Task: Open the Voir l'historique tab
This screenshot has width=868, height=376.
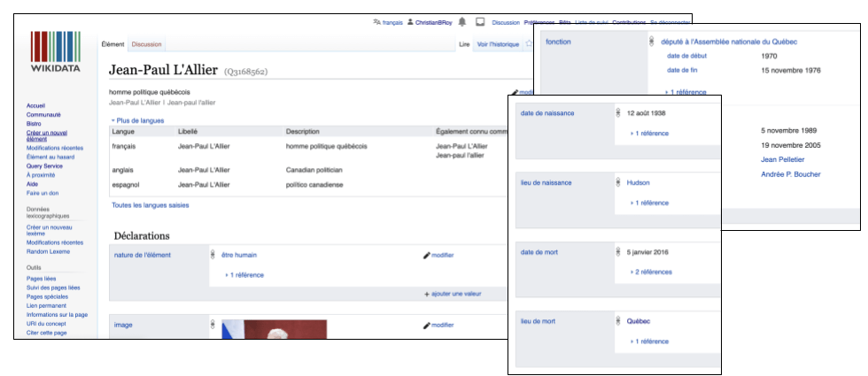Action: tap(498, 43)
